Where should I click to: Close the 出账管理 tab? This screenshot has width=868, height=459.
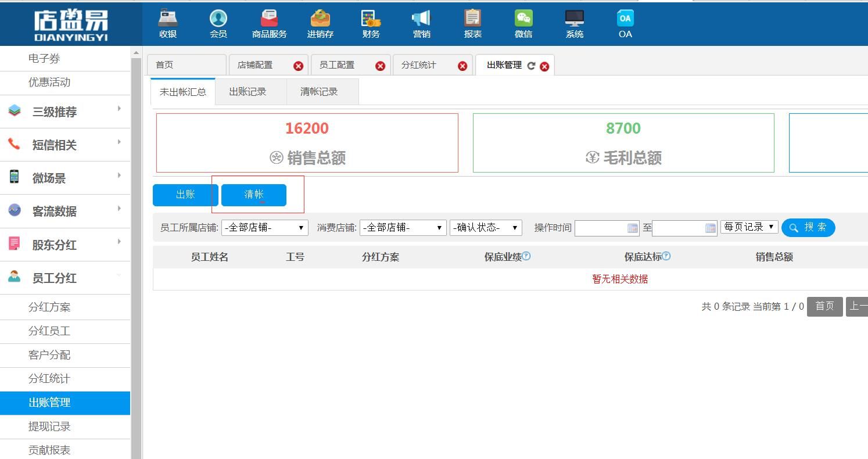544,66
